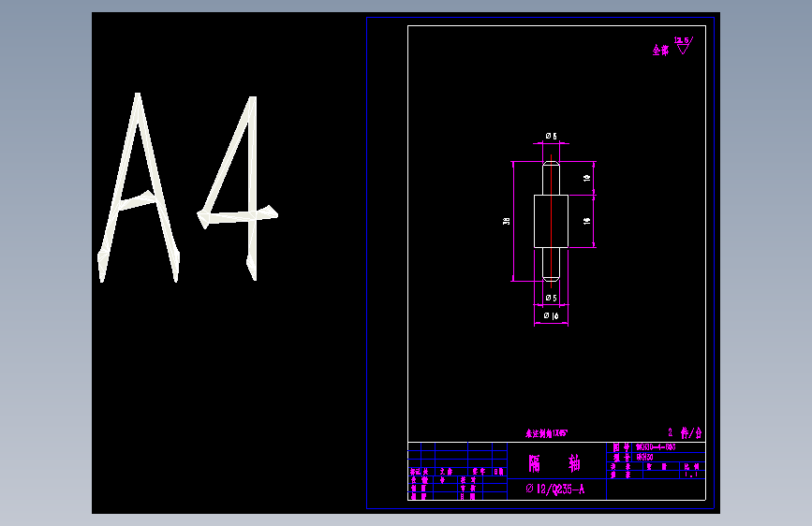The width and height of the screenshot is (812, 526).
Task: Click the 图号 label in title block
Action: point(622,447)
